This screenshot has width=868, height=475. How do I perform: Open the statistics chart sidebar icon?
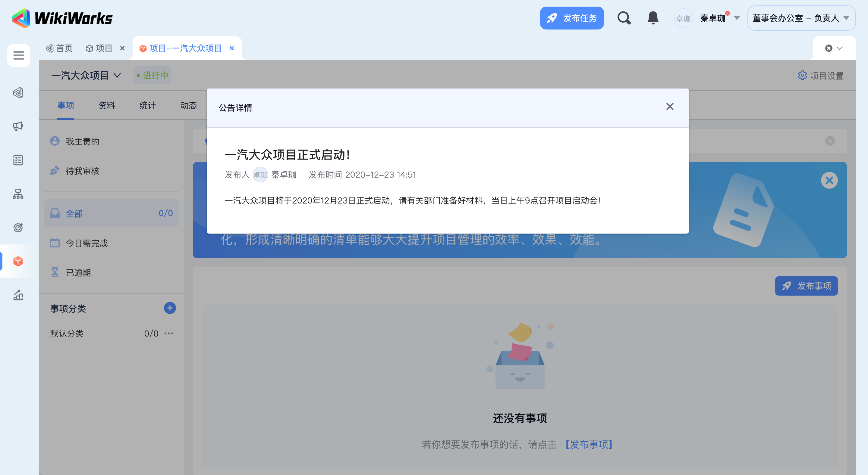tap(18, 295)
